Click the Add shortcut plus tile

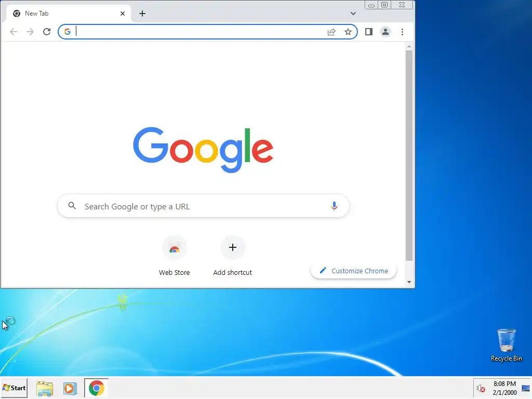232,248
